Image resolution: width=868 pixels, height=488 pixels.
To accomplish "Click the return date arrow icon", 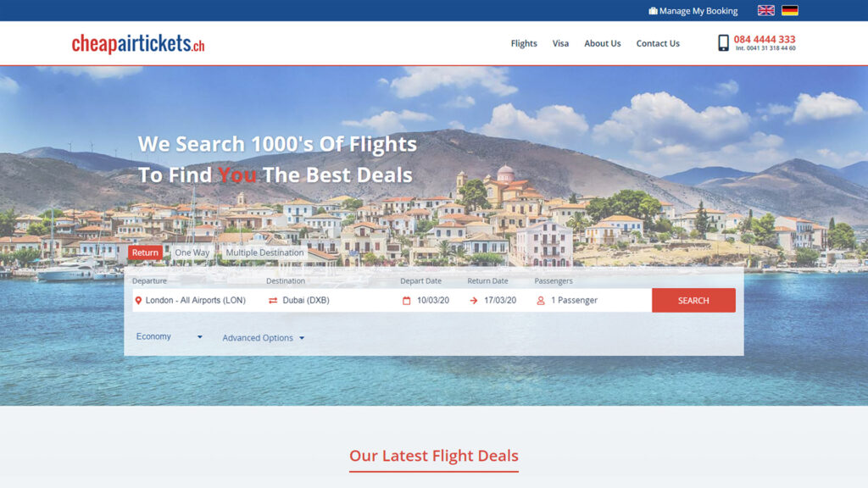I will coord(473,301).
